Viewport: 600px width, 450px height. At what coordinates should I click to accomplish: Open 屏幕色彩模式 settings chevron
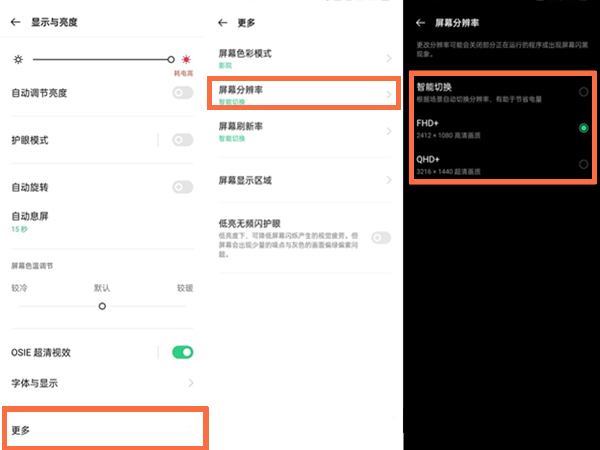389,59
